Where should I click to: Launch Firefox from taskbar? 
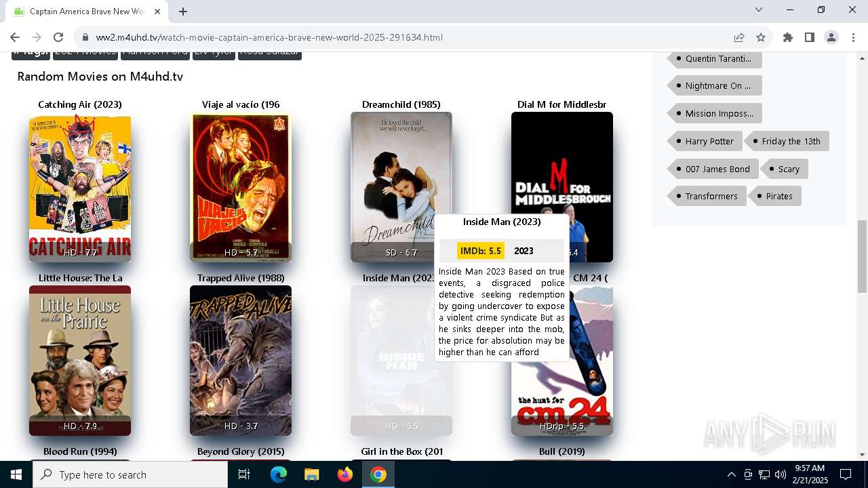345,474
